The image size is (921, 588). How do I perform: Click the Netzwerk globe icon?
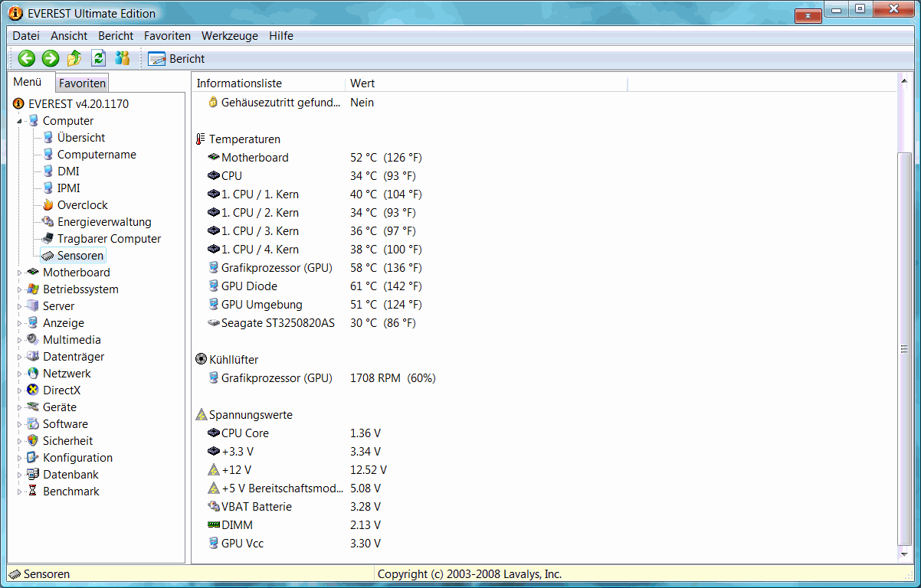click(x=33, y=374)
